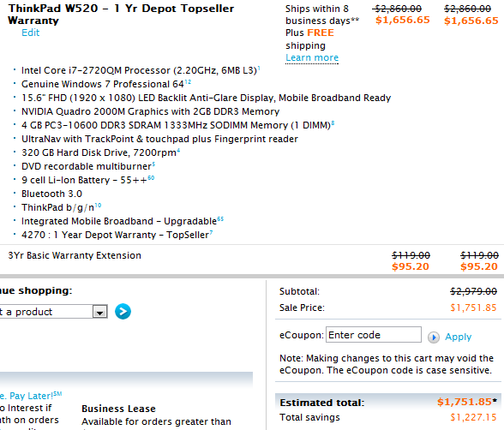
Task: Open footnote 8 after SODIMM Memory line
Action: tap(333, 122)
